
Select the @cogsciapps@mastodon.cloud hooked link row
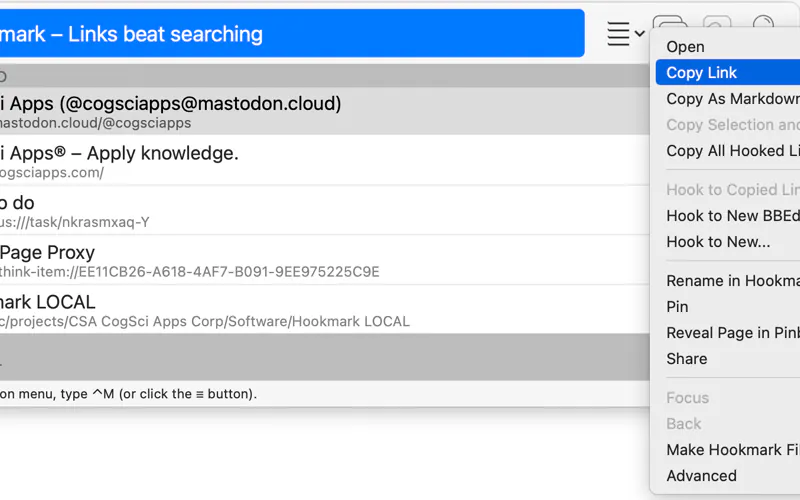pyautogui.click(x=324, y=111)
